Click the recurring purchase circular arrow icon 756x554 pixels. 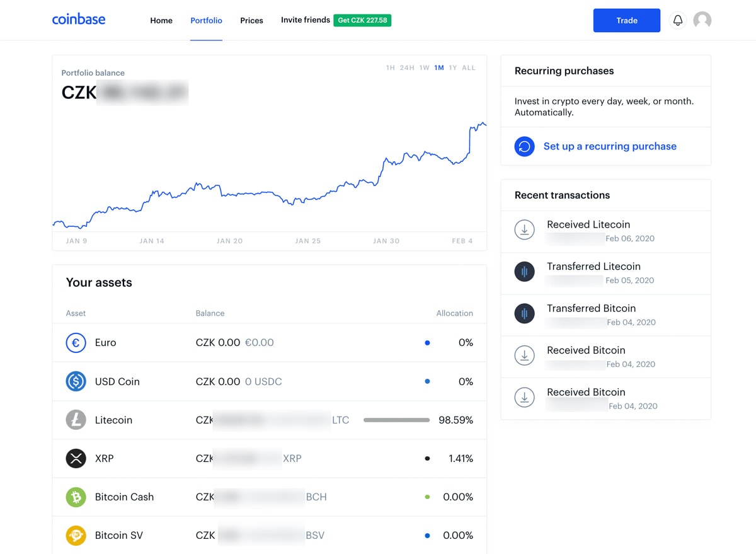(x=524, y=146)
